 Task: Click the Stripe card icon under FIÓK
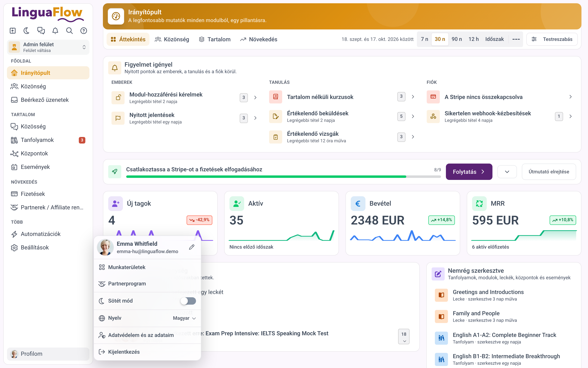click(x=433, y=97)
